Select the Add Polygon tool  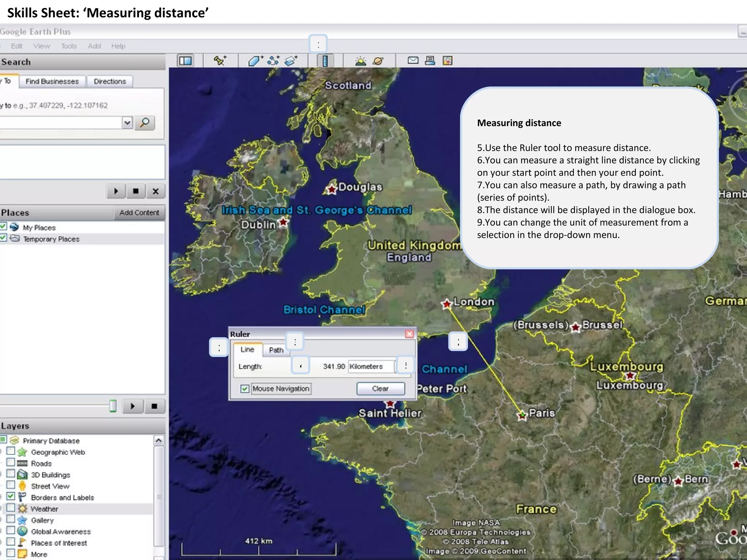click(255, 61)
